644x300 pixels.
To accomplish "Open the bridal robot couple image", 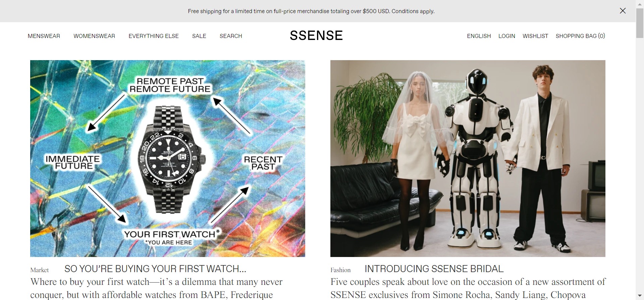I will [468, 159].
